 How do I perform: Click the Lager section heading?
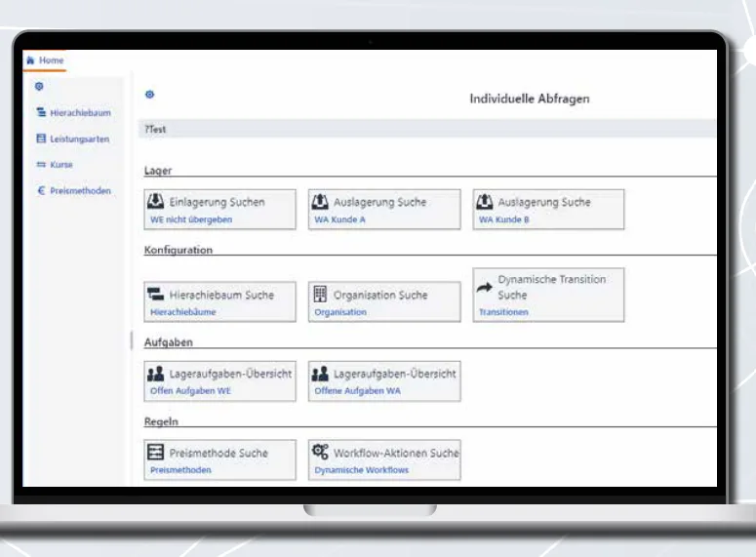pos(158,171)
